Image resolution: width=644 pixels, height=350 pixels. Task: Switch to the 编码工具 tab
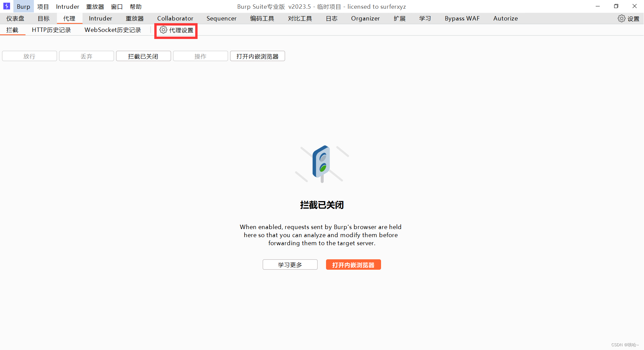coord(262,18)
